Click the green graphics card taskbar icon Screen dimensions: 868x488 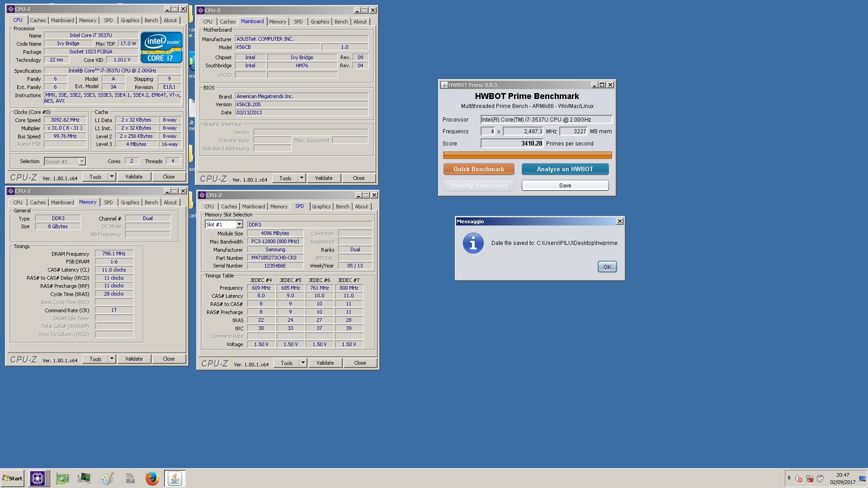62,479
